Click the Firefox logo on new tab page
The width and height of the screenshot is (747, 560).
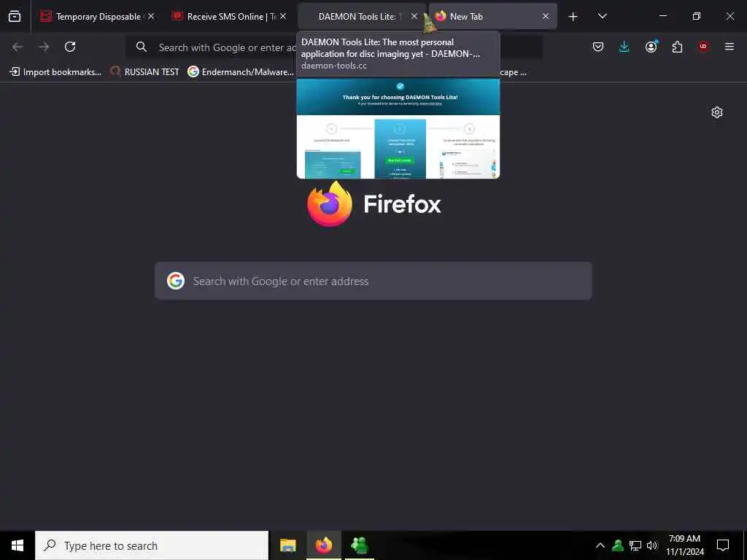330,204
